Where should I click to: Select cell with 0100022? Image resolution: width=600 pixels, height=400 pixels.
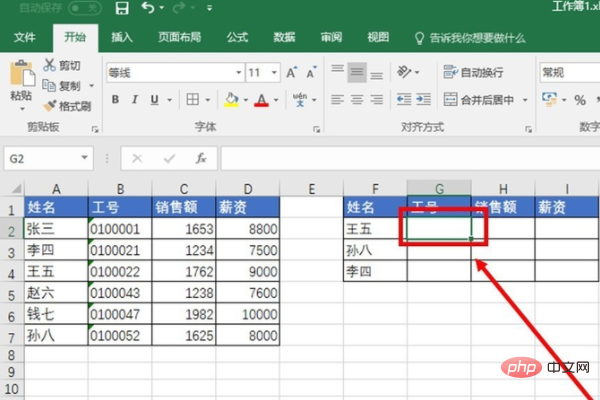tap(120, 271)
